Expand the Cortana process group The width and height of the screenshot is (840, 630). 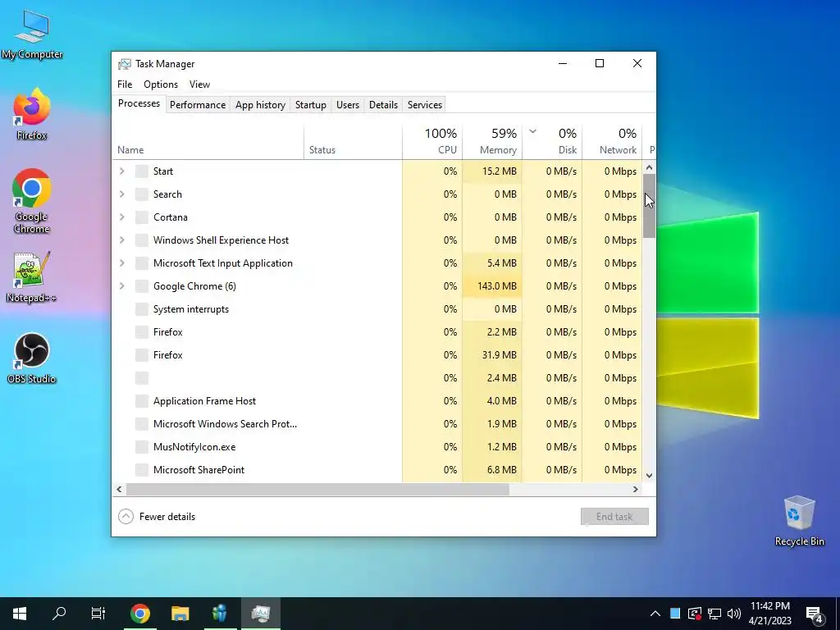pos(122,217)
